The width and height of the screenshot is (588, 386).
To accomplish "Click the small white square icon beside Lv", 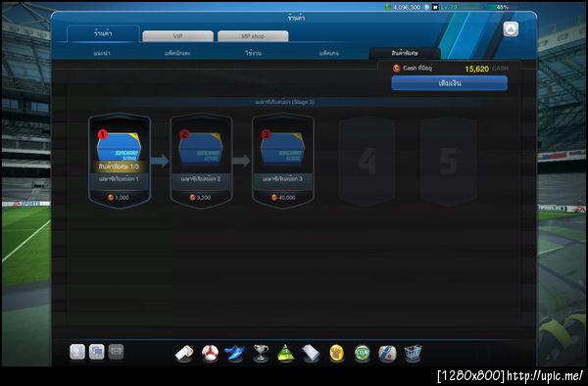I will (435, 7).
